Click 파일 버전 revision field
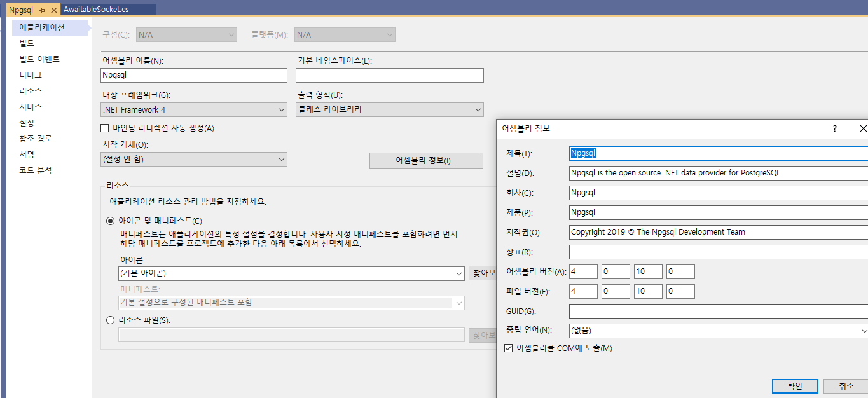Viewport: 868px width, 398px height. [680, 291]
